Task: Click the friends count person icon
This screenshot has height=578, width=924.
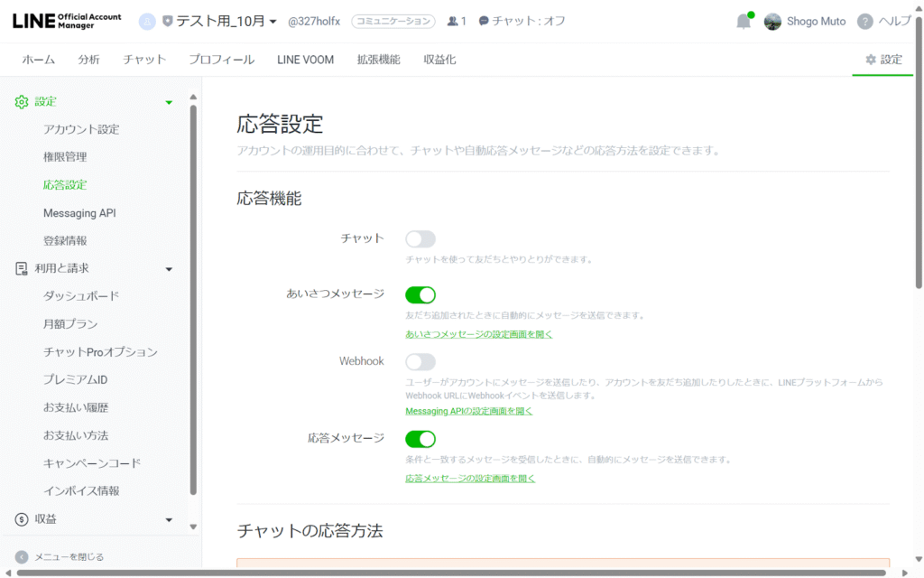Action: click(x=452, y=21)
